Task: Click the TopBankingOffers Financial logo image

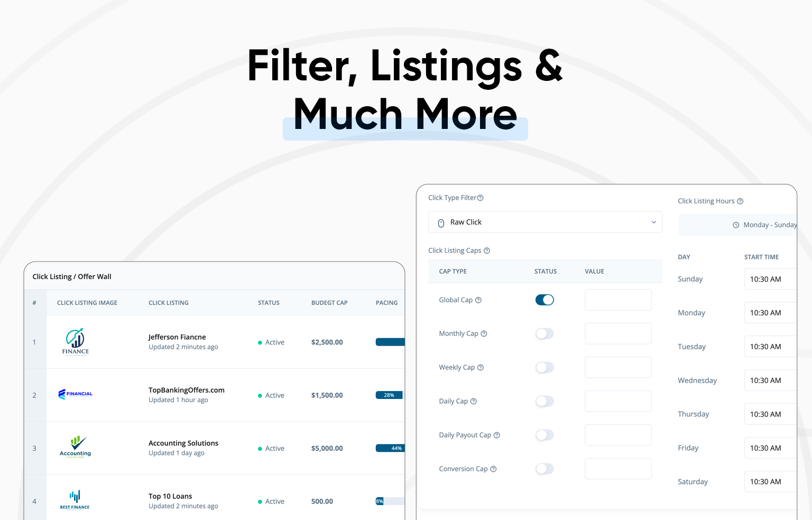Action: click(76, 394)
